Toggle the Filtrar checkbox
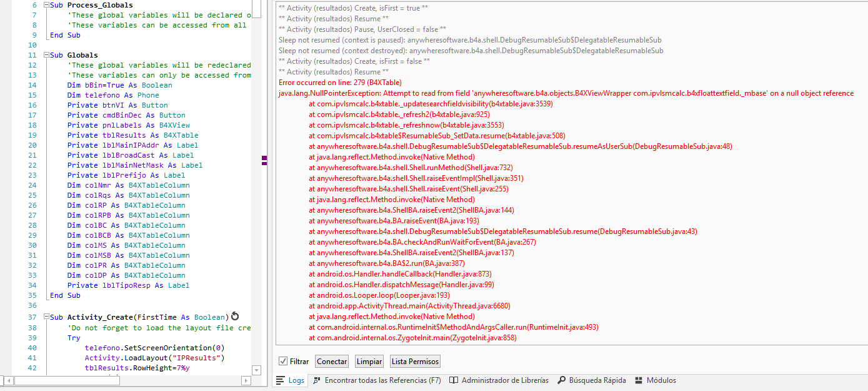The height and width of the screenshot is (391, 868). point(283,362)
